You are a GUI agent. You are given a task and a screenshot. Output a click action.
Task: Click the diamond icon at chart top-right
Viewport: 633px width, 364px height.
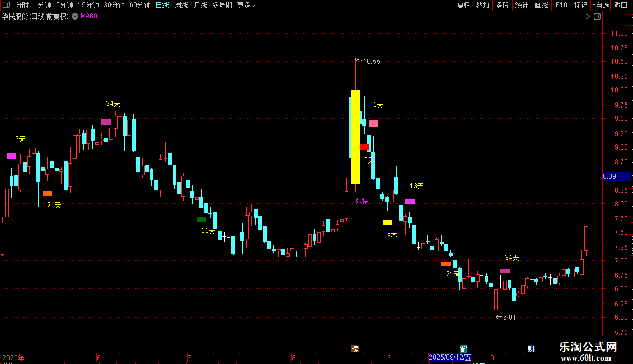click(x=587, y=17)
